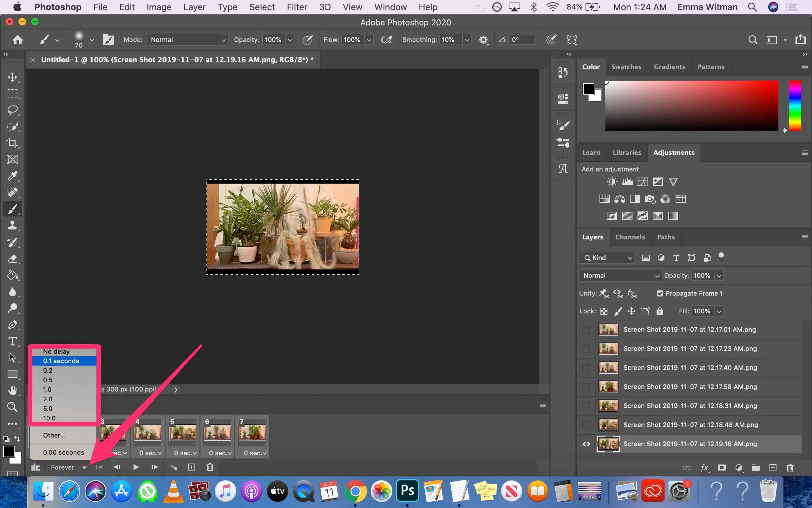Switch to the Swatches tab
Screen dimensions: 812x508
(x=626, y=67)
